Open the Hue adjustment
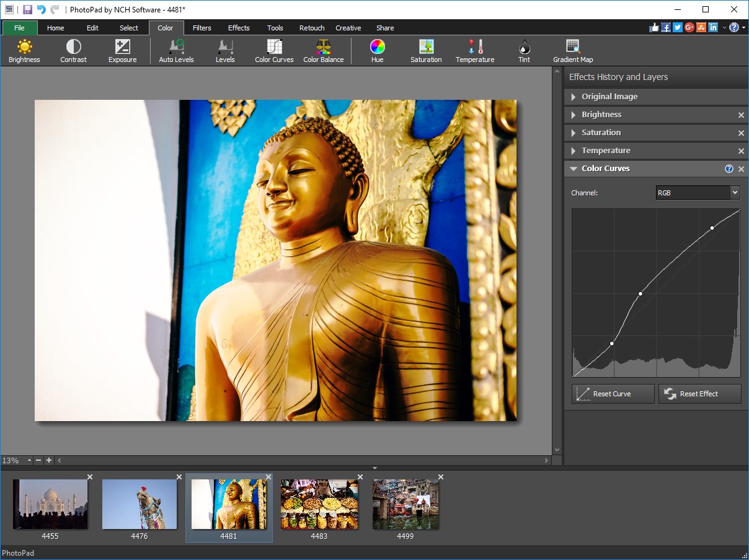Image resolution: width=749 pixels, height=560 pixels. [x=377, y=50]
